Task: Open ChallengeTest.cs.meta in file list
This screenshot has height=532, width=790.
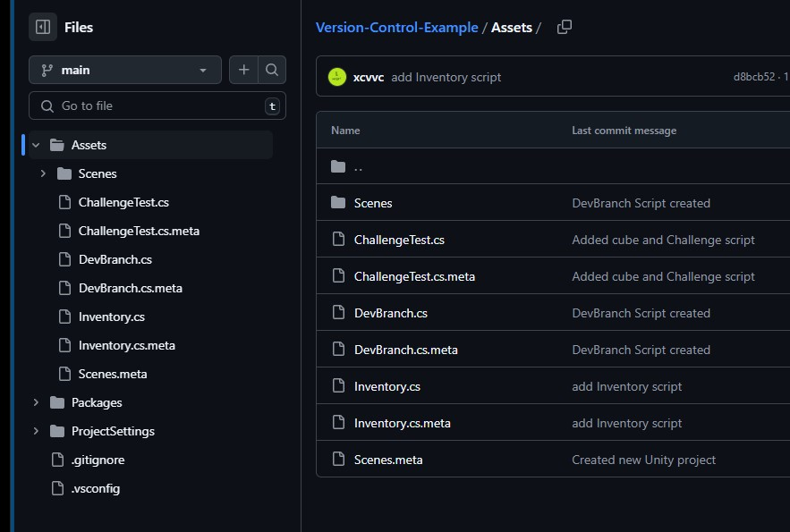Action: tap(414, 277)
